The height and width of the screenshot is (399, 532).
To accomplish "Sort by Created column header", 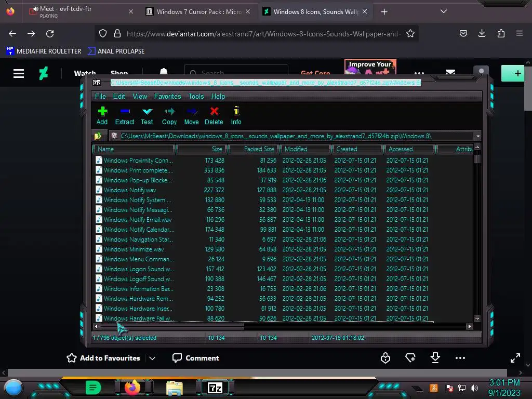I will (x=357, y=149).
